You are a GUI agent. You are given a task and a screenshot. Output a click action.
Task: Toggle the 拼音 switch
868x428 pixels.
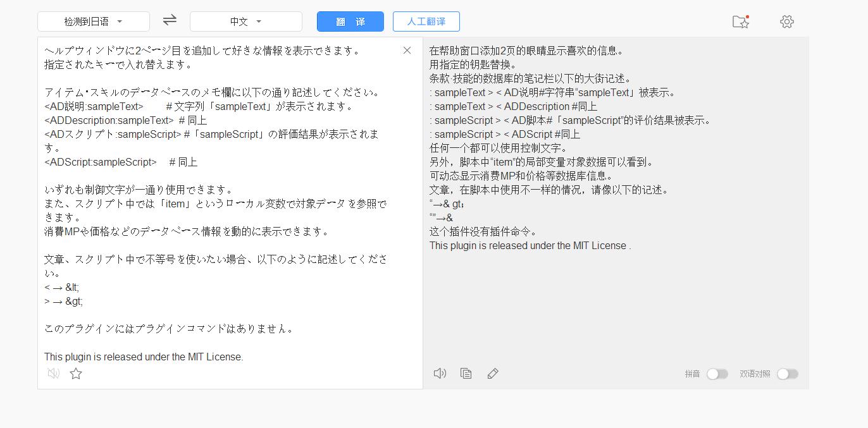pyautogui.click(x=717, y=374)
